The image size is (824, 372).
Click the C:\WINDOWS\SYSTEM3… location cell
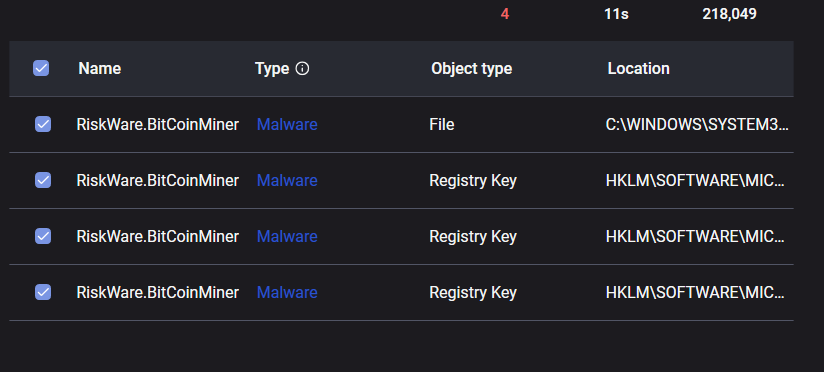click(x=697, y=125)
